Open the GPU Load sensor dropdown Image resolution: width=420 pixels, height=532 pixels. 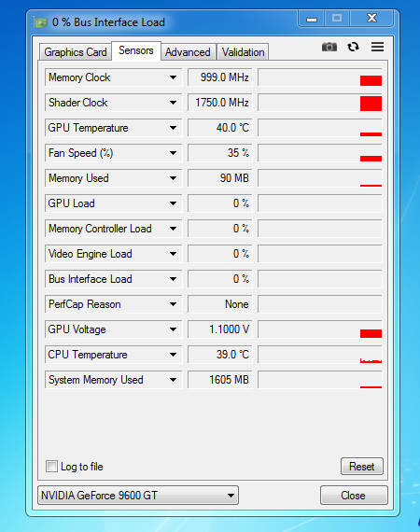coord(173,203)
